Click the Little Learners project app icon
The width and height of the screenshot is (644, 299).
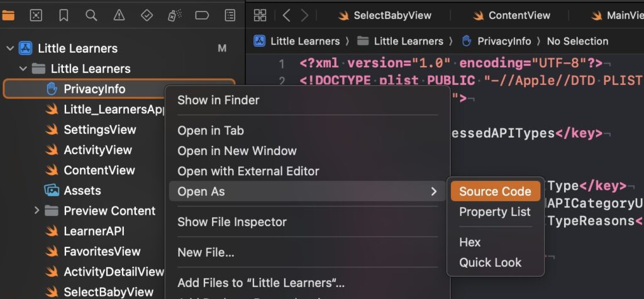pos(25,48)
